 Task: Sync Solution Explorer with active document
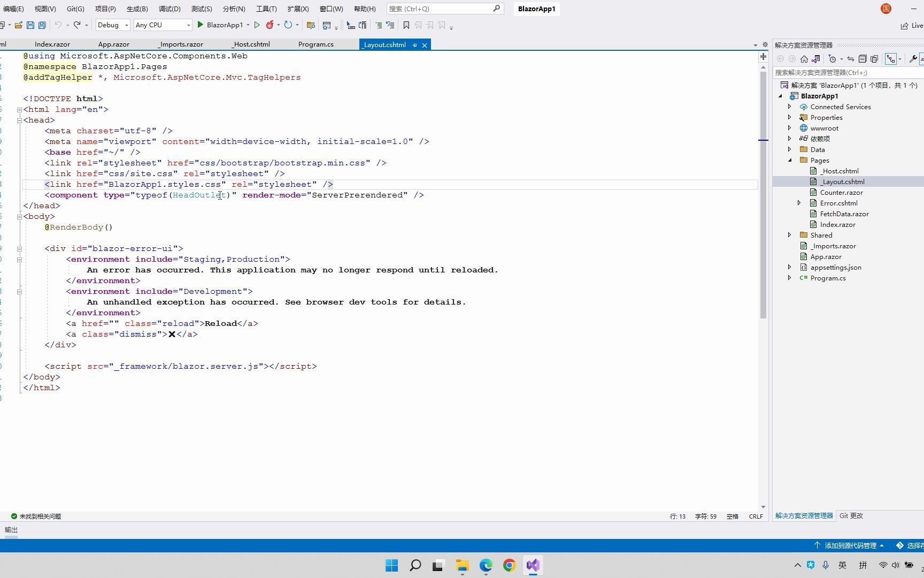[x=851, y=59]
